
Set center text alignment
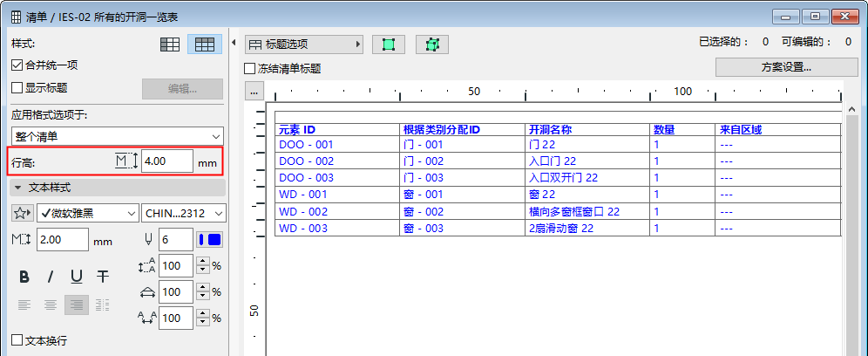coord(51,305)
